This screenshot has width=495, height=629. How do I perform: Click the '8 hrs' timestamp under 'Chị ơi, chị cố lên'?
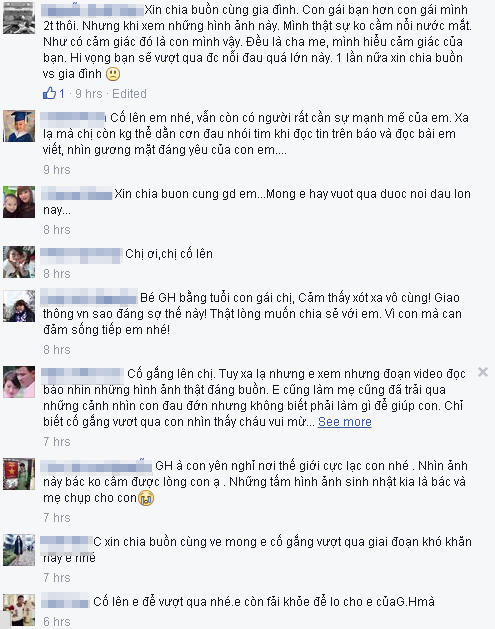click(57, 274)
